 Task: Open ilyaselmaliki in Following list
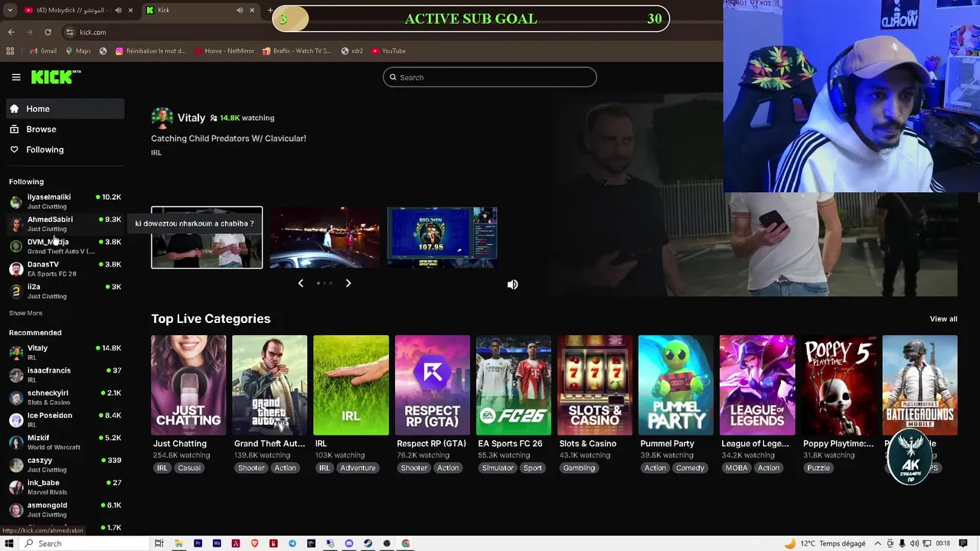click(x=65, y=201)
